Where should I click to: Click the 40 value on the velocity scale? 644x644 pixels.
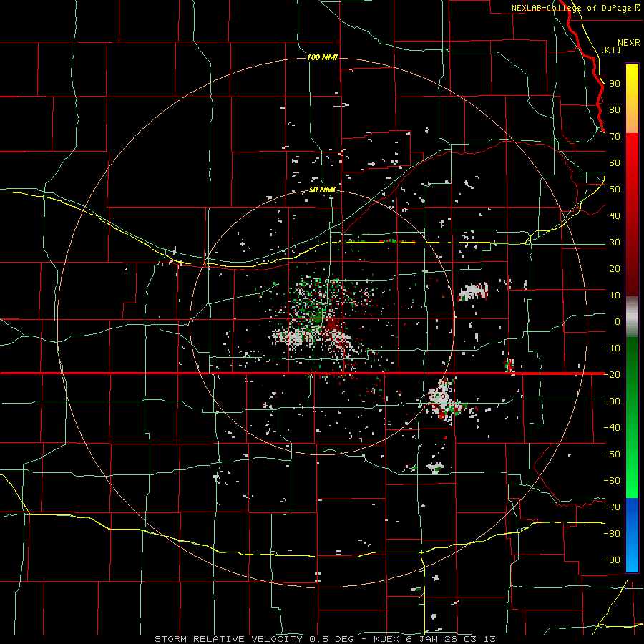(615, 216)
